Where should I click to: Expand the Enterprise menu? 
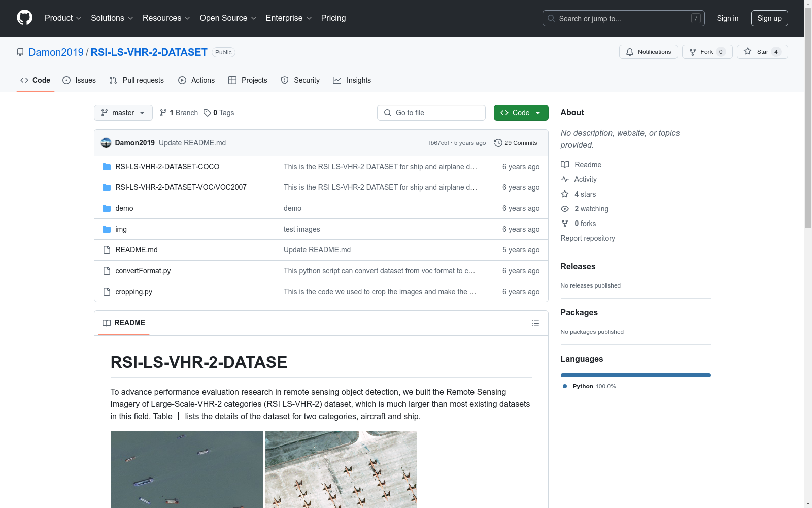289,18
